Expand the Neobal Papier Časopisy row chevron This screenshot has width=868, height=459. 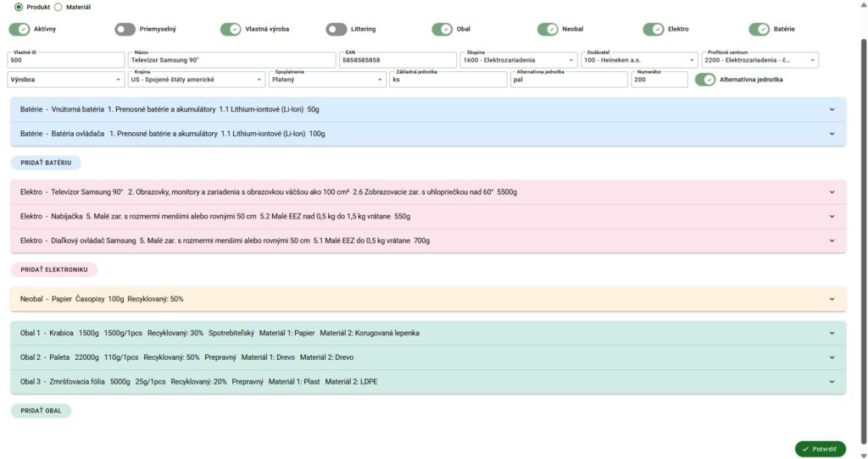pyautogui.click(x=832, y=299)
